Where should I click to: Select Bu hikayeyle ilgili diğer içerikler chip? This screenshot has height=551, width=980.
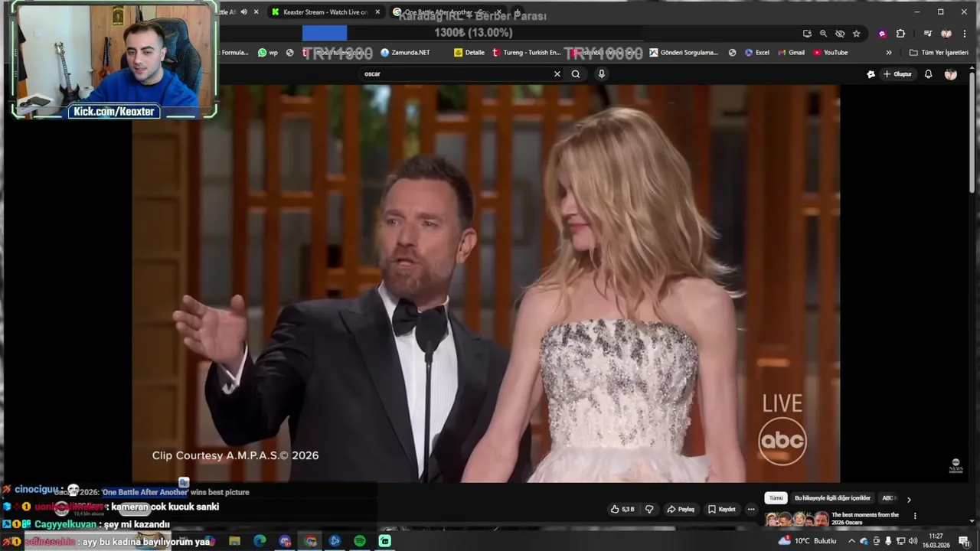pos(832,498)
